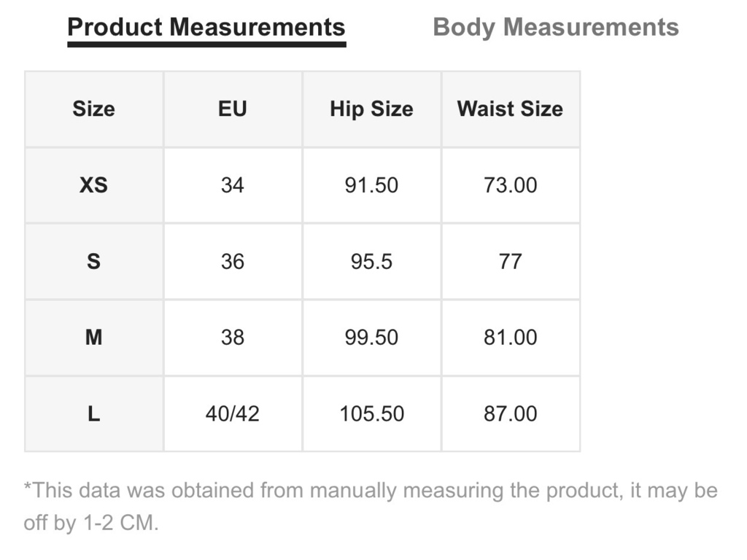Select the XS size row label
The height and width of the screenshot is (560, 747).
coord(94,185)
